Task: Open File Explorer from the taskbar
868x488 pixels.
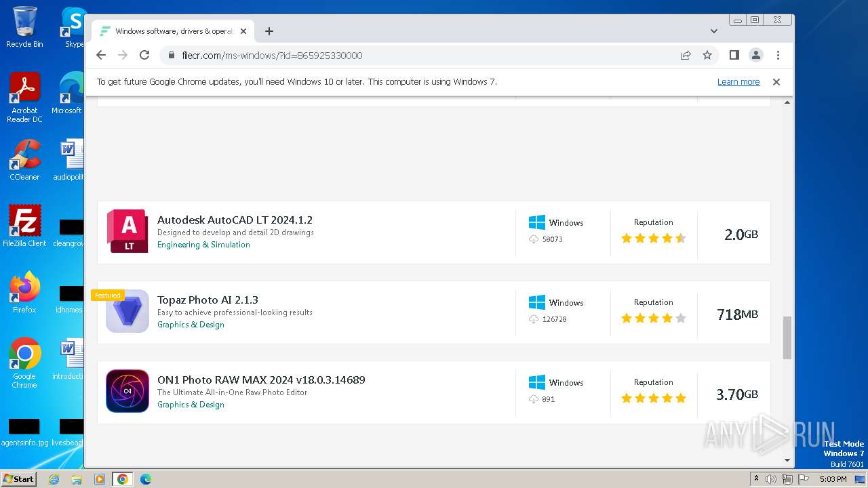Action: (77, 479)
